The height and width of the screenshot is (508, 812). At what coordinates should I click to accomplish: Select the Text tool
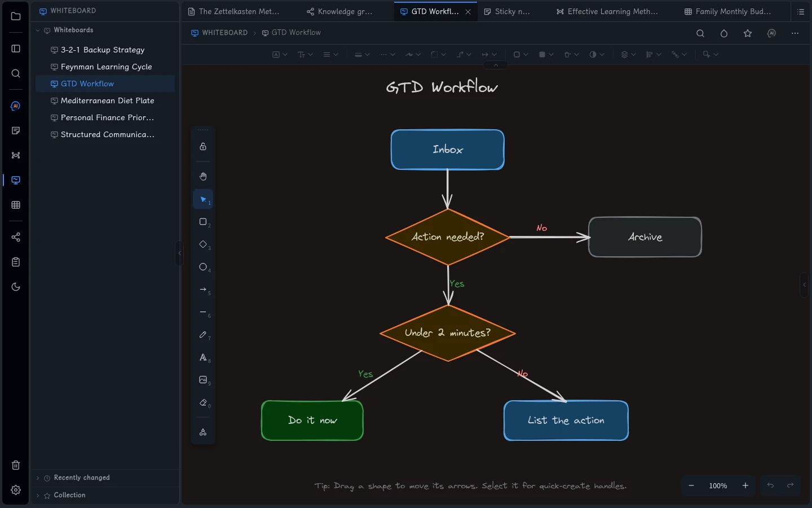pyautogui.click(x=203, y=358)
